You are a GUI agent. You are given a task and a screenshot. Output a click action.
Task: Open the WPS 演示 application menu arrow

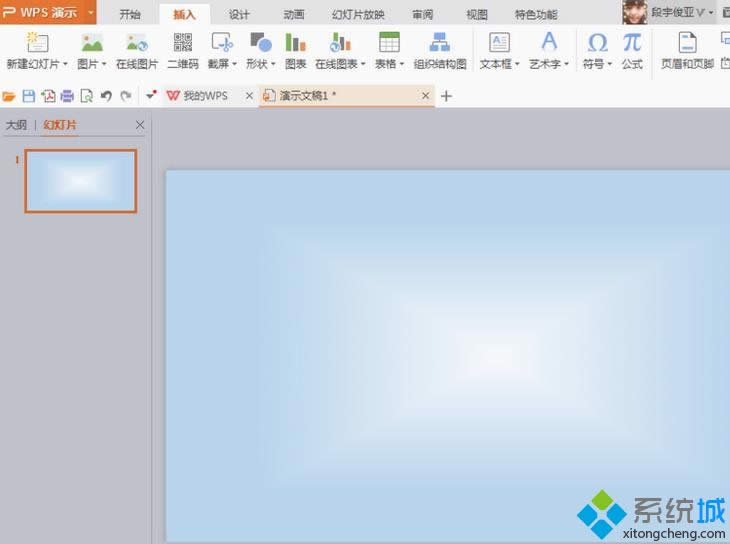tap(91, 13)
